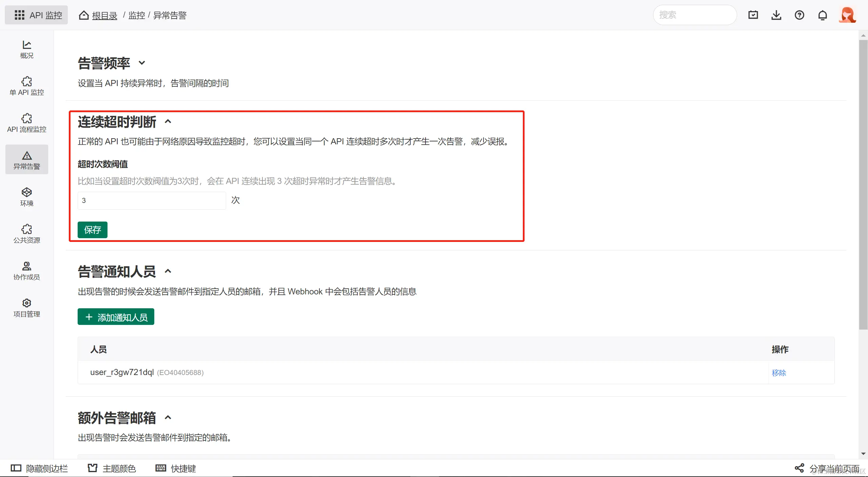
Task: Click the 超时次数阀值 input field
Action: [x=152, y=201]
